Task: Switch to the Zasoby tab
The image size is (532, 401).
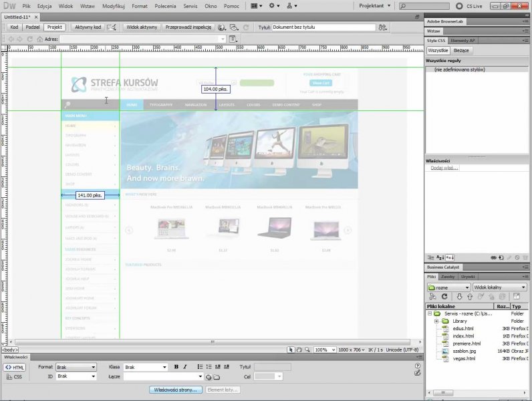Action: click(448, 276)
